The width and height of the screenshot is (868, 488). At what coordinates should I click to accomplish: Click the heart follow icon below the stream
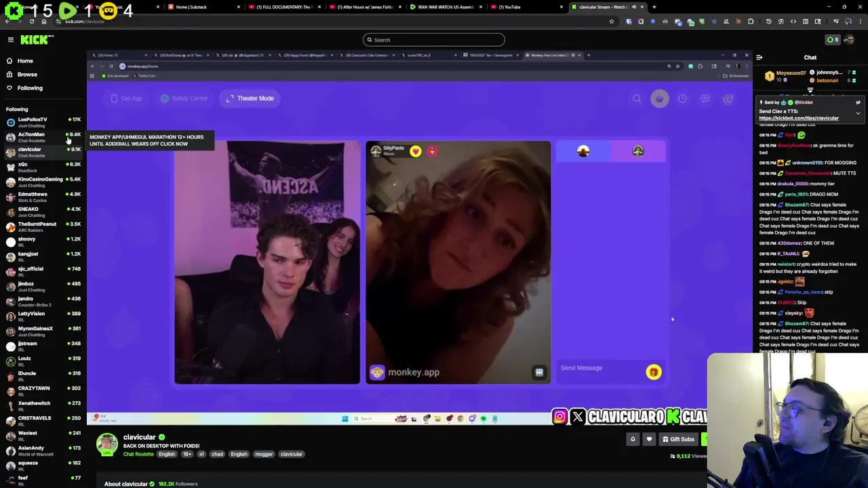click(x=649, y=439)
